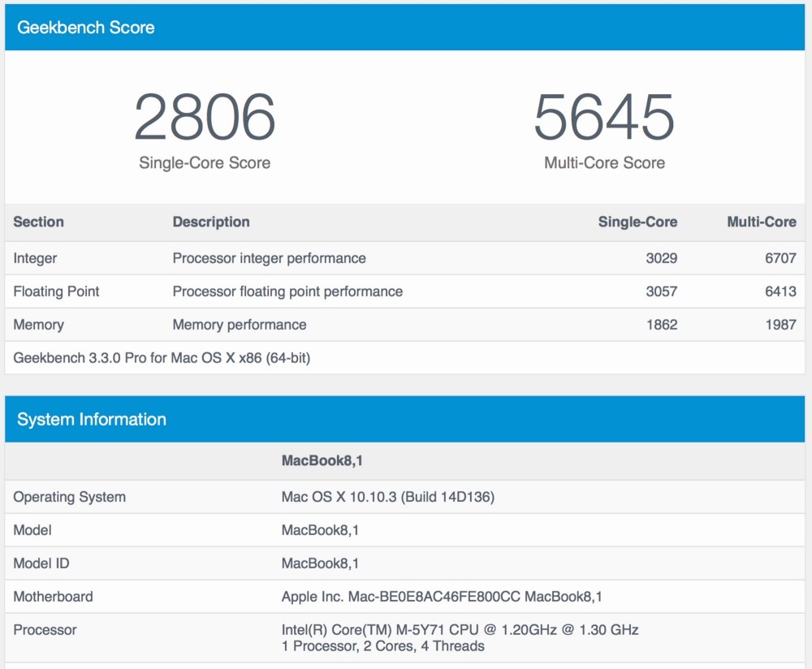Select the Motherboard row label

pyautogui.click(x=53, y=596)
